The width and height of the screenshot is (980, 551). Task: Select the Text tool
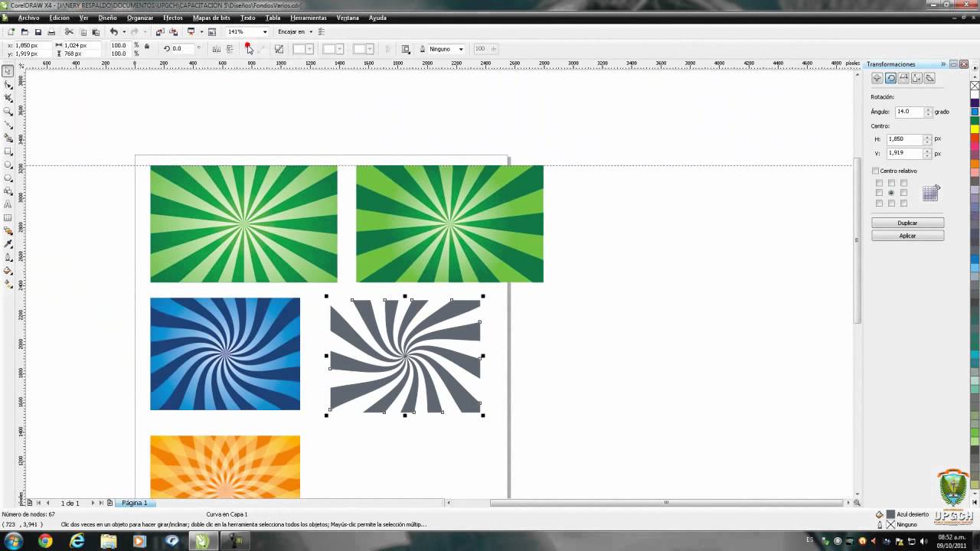pyautogui.click(x=8, y=204)
